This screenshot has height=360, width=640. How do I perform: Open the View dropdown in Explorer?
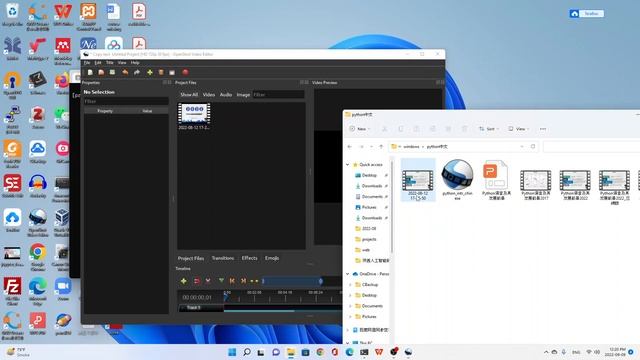[518, 129]
